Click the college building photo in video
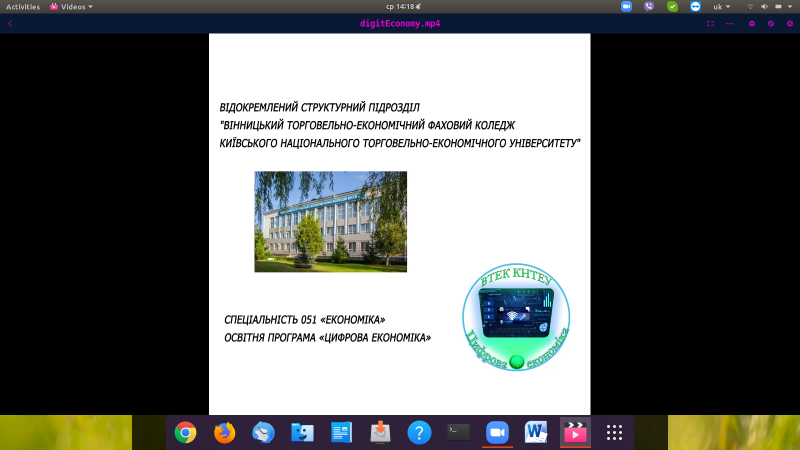The width and height of the screenshot is (800, 450). coord(331,221)
